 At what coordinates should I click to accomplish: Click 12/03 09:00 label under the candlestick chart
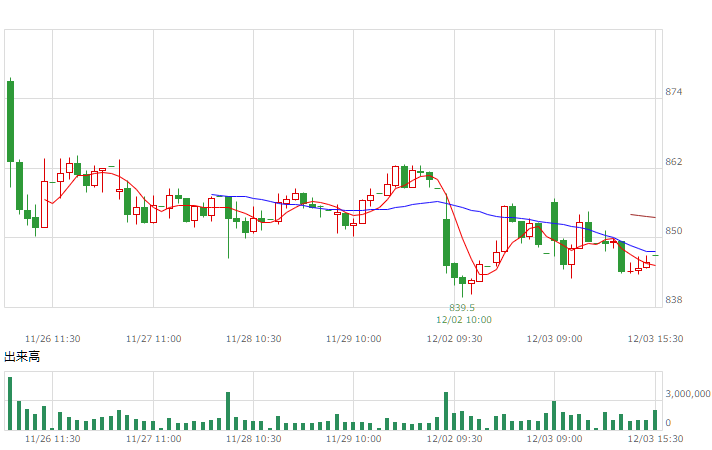pyautogui.click(x=554, y=339)
